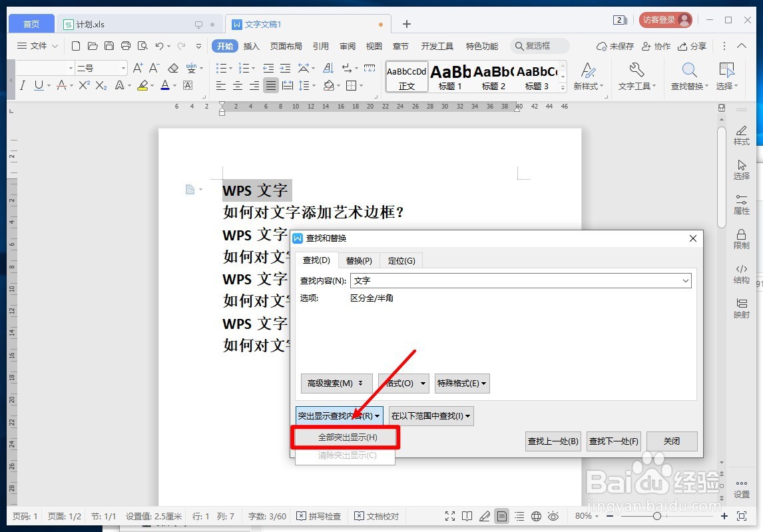Click Find Next button
Image resolution: width=763 pixels, height=532 pixels.
point(614,441)
